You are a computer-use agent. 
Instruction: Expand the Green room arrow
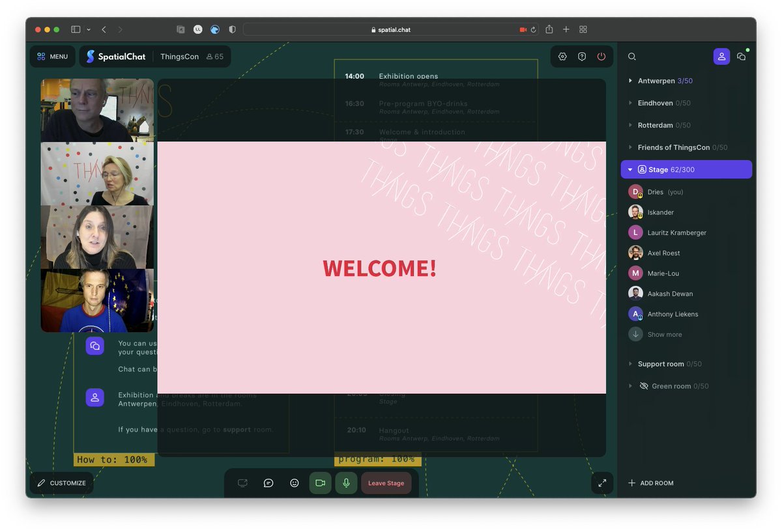[x=630, y=386]
